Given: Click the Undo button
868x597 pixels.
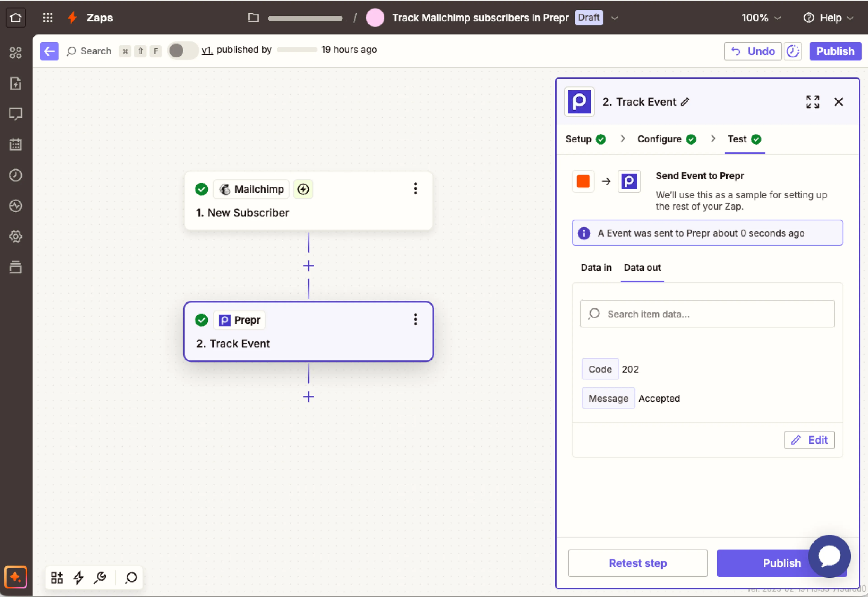Looking at the screenshot, I should pyautogui.click(x=752, y=51).
